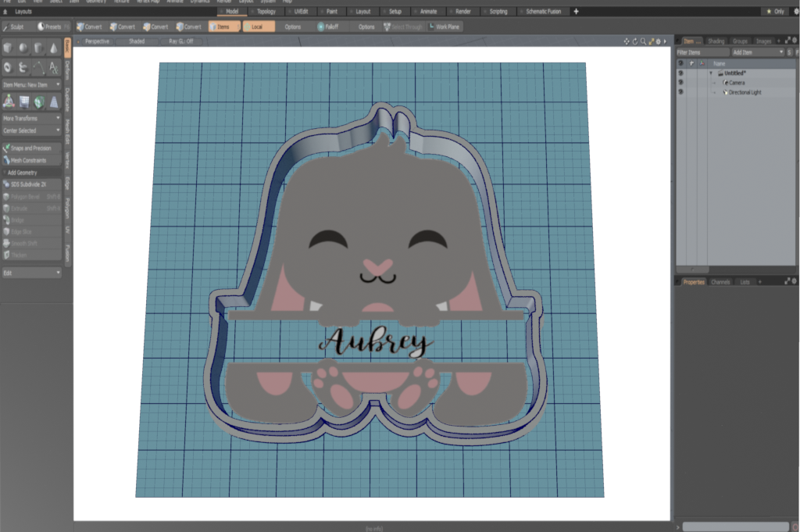Open the More Transforms dropdown
Image resolution: width=800 pixels, height=532 pixels.
[31, 118]
